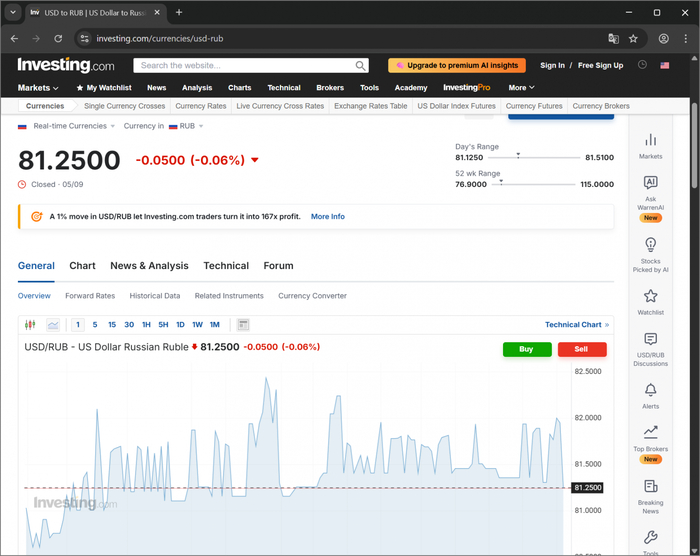Click Upgrade to premium AI insights

tap(457, 66)
